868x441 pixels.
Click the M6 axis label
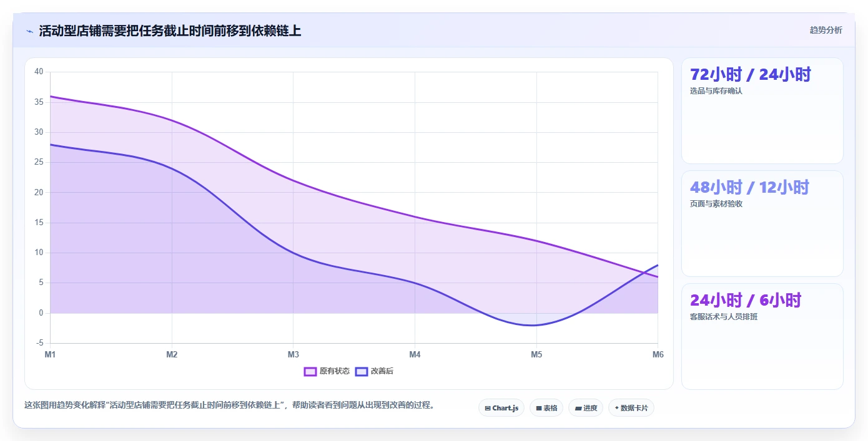tap(658, 354)
